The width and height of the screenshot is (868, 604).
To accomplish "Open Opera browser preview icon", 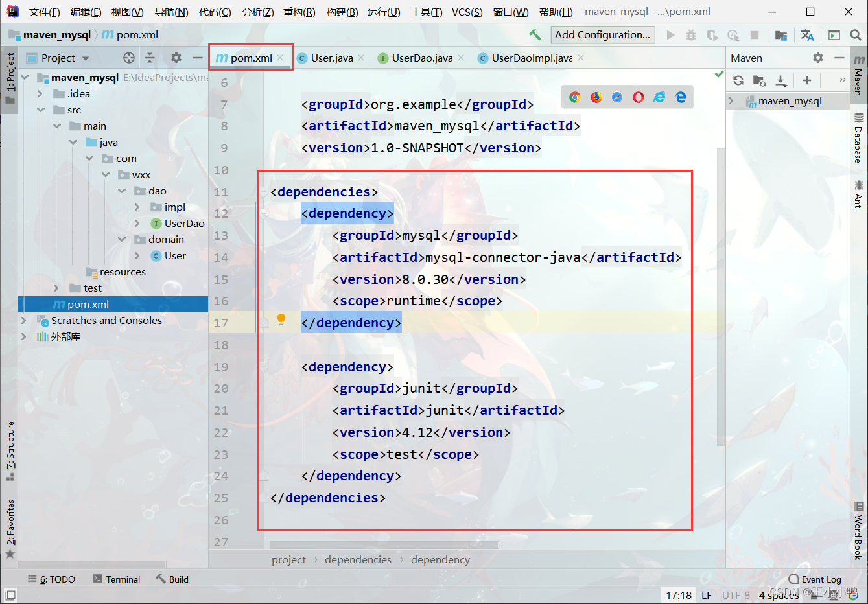I will pos(639,97).
